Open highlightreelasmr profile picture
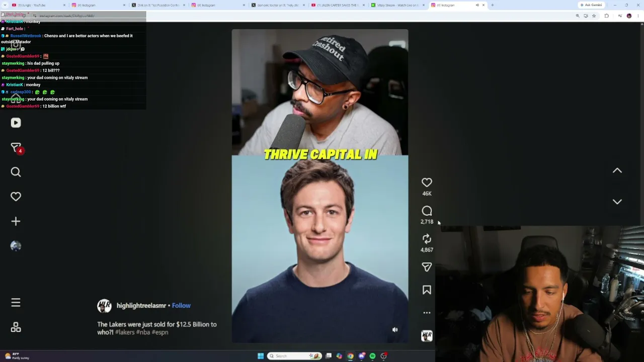This screenshot has height=362, width=644. tap(104, 306)
